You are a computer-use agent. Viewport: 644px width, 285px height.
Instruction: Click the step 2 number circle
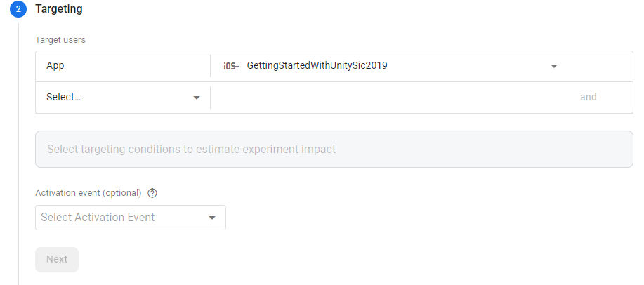(18, 9)
